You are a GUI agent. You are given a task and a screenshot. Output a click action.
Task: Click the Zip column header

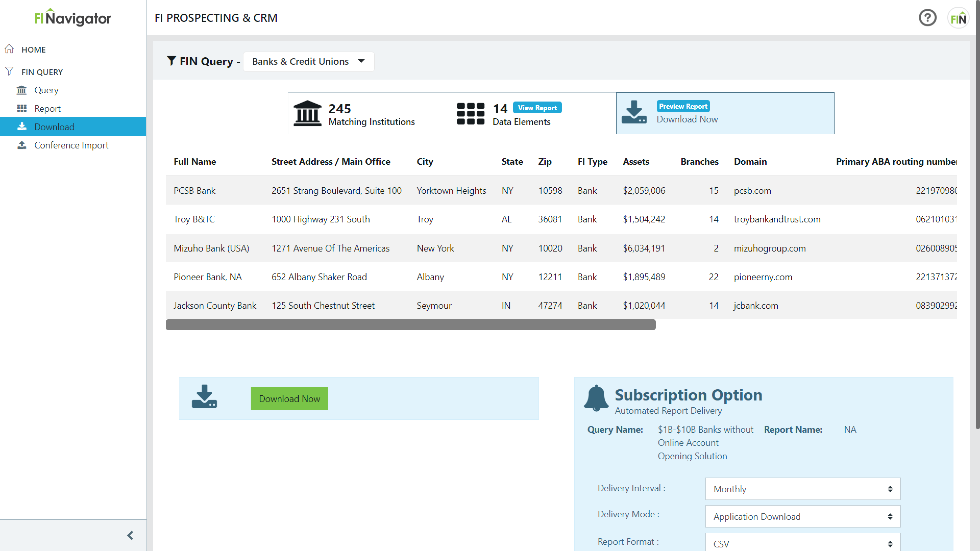(545, 162)
